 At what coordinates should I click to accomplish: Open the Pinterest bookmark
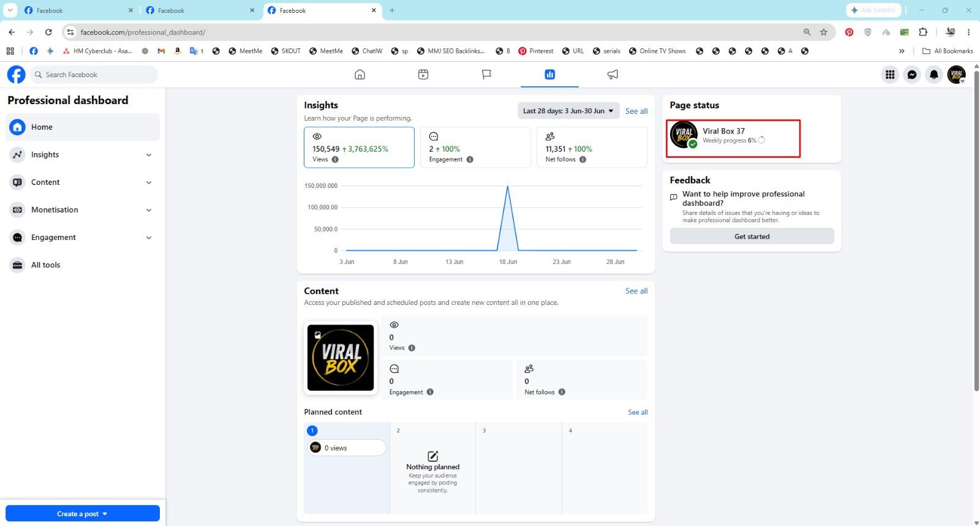pyautogui.click(x=536, y=51)
